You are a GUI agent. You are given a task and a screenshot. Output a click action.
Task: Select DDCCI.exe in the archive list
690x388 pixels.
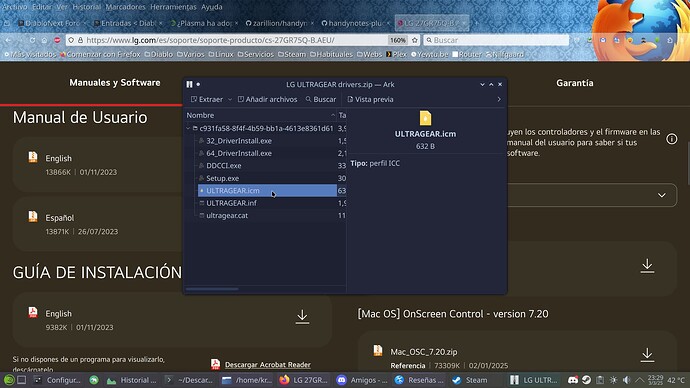tap(224, 166)
